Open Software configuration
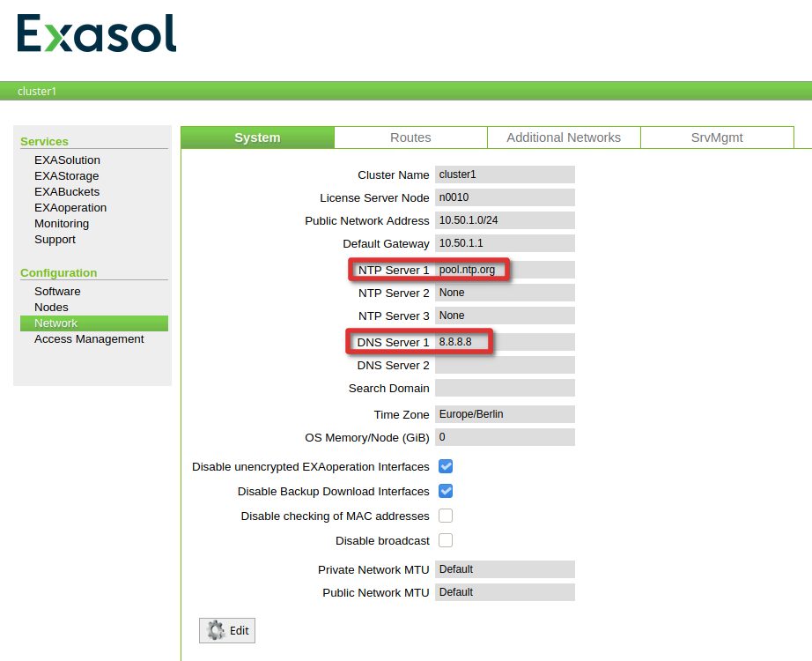 click(x=57, y=292)
